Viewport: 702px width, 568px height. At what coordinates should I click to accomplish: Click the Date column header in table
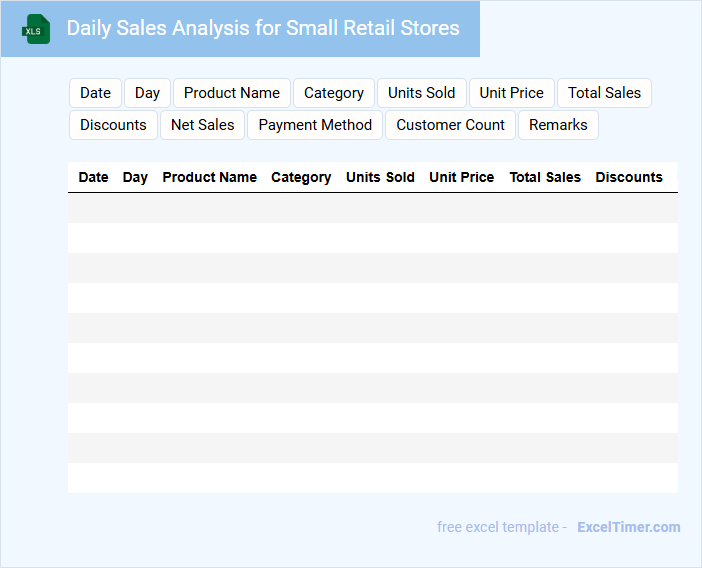tap(93, 177)
